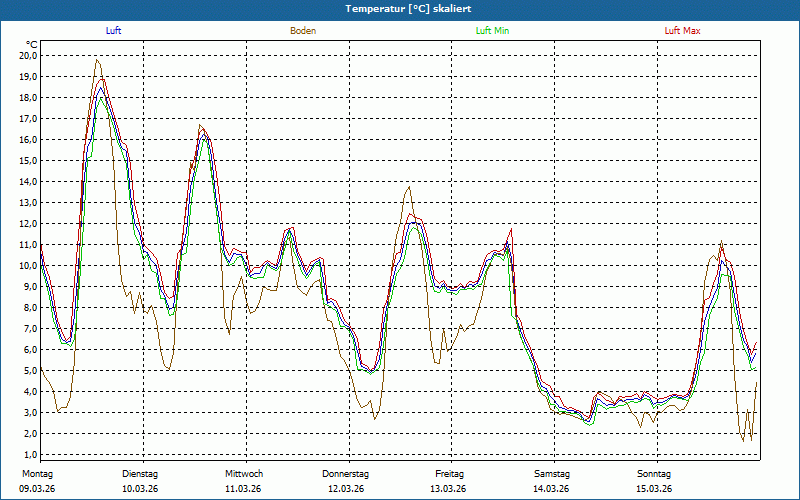Click the 20,0 y-axis value
This screenshot has width=800, height=500.
(x=28, y=55)
